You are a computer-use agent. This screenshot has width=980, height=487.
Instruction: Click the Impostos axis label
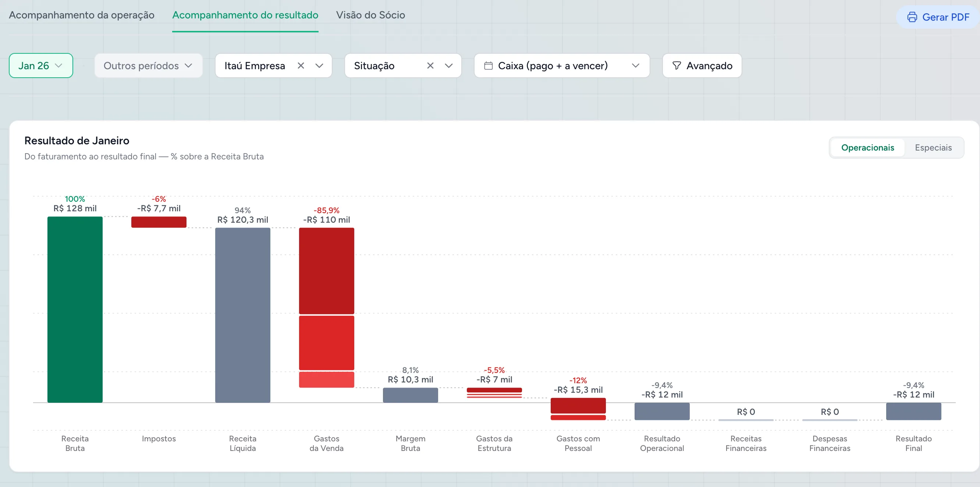pos(159,439)
